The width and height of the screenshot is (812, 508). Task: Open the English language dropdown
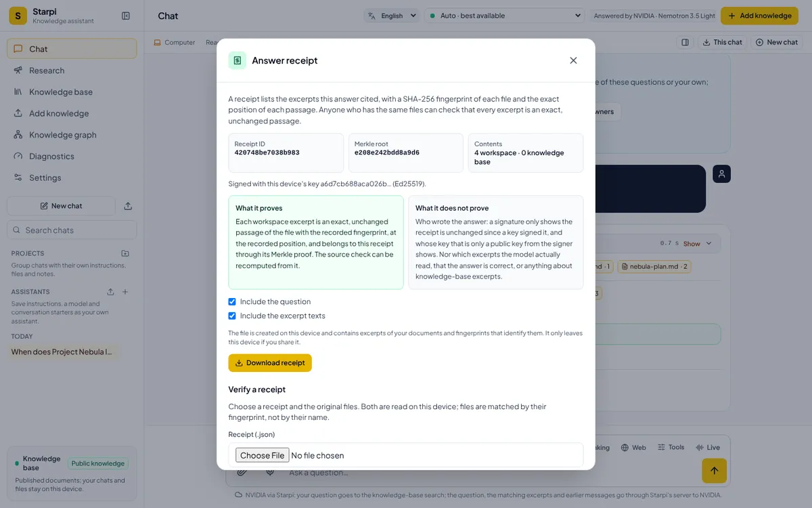(392, 16)
